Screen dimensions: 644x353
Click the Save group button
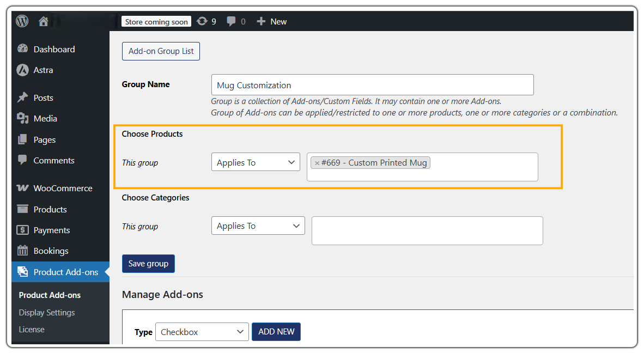click(148, 264)
